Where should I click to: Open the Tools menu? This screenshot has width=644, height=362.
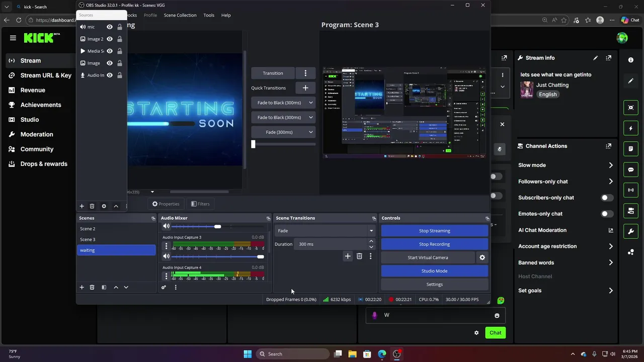[209, 15]
